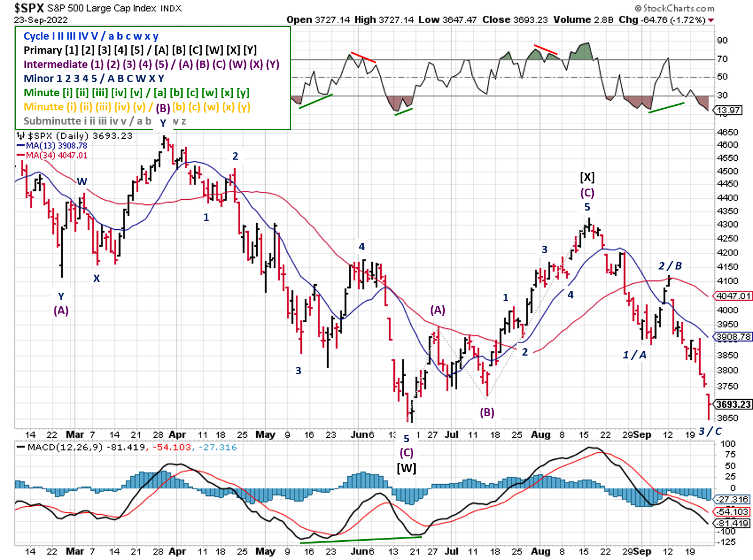Click the red down-arrow icon beside the Chg value

pyautogui.click(x=711, y=20)
